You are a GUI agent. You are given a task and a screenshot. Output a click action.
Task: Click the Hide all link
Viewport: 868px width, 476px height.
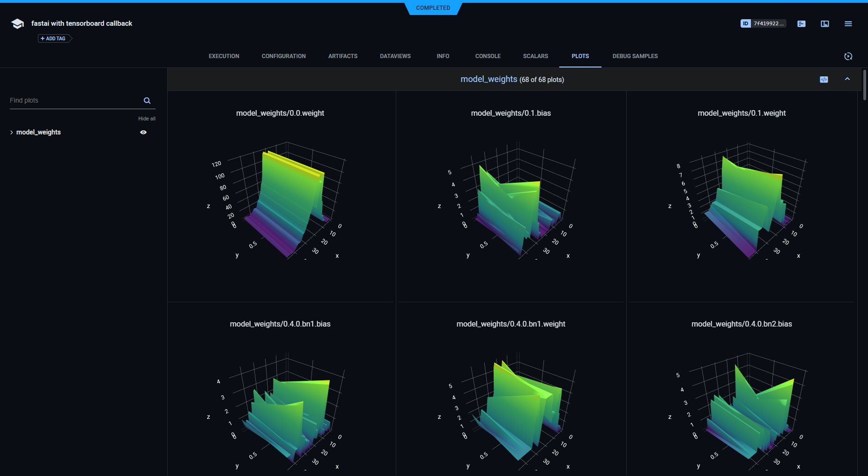(147, 119)
